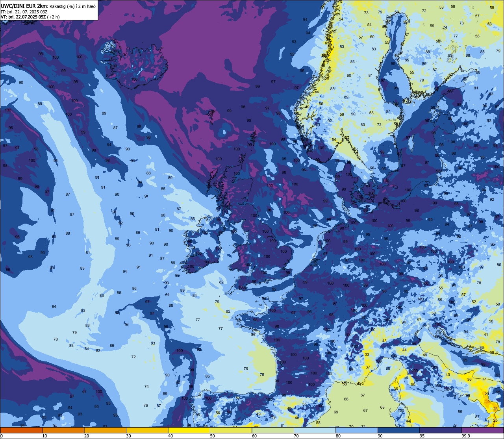This screenshot has width=504, height=439.
Task: Click the legend scale label '50'
Action: [212, 436]
